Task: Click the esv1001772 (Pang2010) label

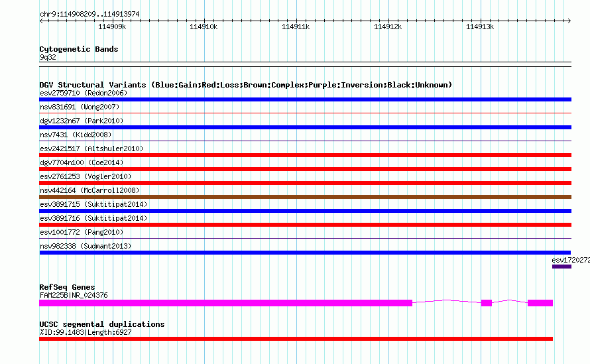Action: point(82,232)
